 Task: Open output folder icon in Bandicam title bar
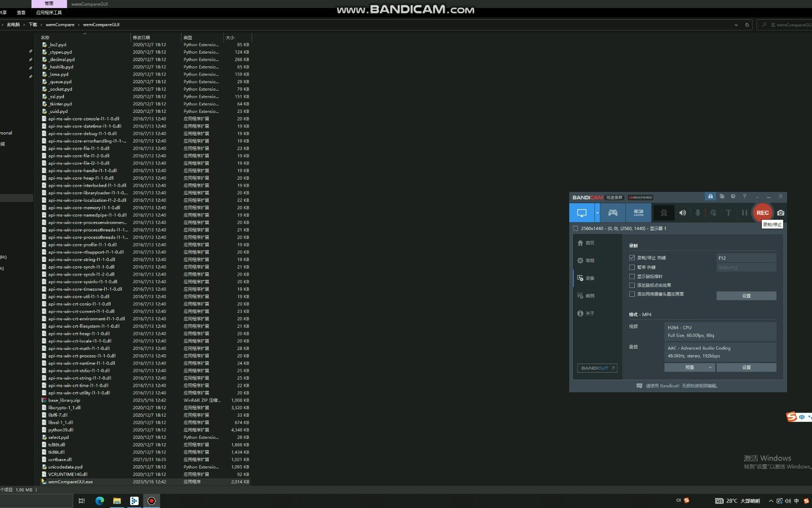pos(722,196)
